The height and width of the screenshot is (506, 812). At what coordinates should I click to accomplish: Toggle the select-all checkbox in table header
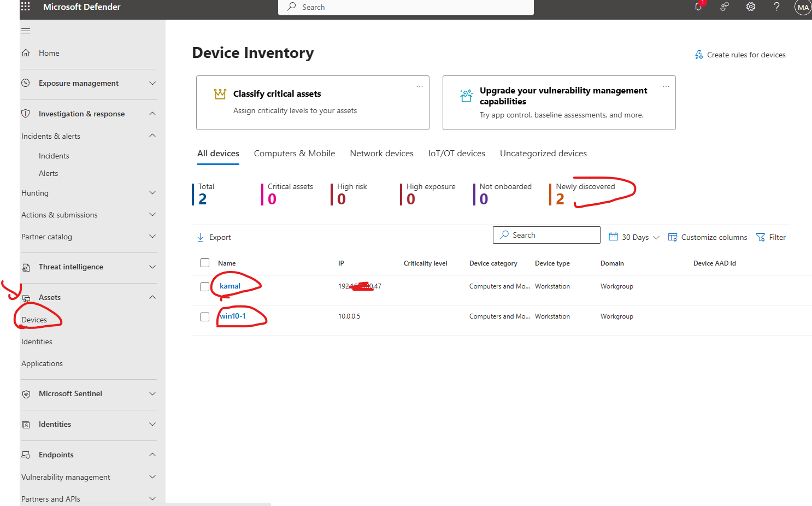pos(205,263)
